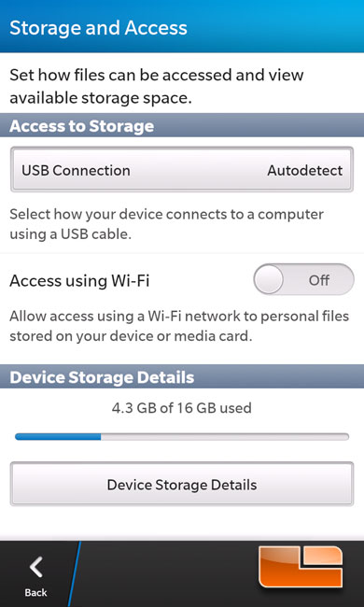Select the Autodetect value
The height and width of the screenshot is (607, 364).
click(305, 170)
